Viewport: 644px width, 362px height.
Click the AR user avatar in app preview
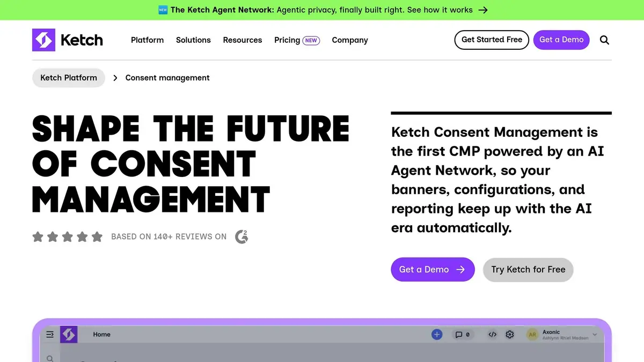click(532, 335)
